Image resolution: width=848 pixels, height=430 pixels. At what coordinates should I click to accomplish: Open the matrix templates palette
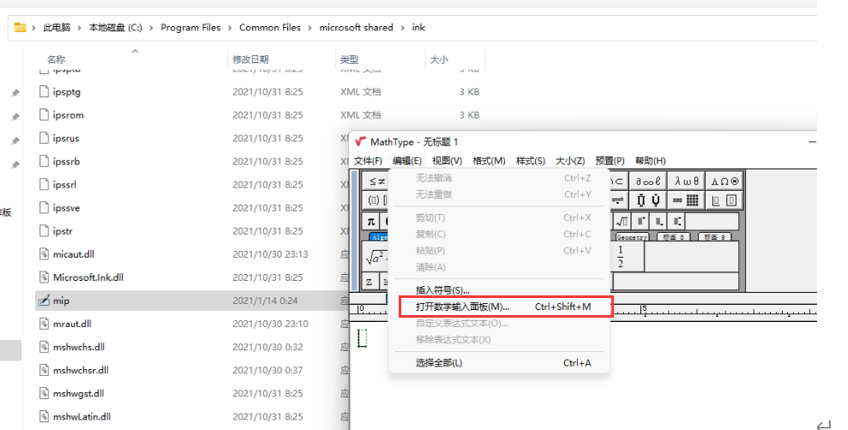point(686,200)
